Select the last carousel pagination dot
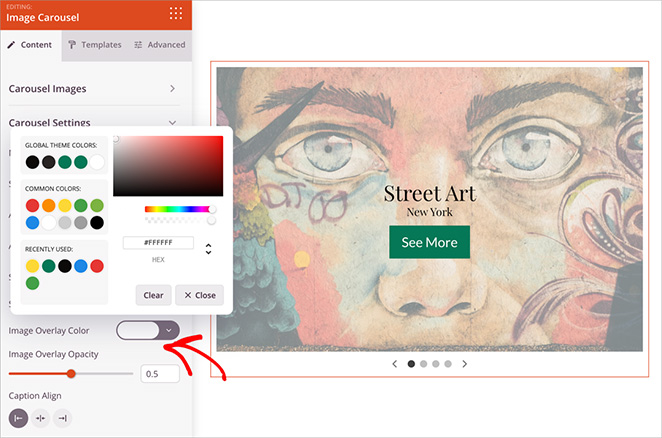Image resolution: width=662 pixels, height=438 pixels. (448, 364)
